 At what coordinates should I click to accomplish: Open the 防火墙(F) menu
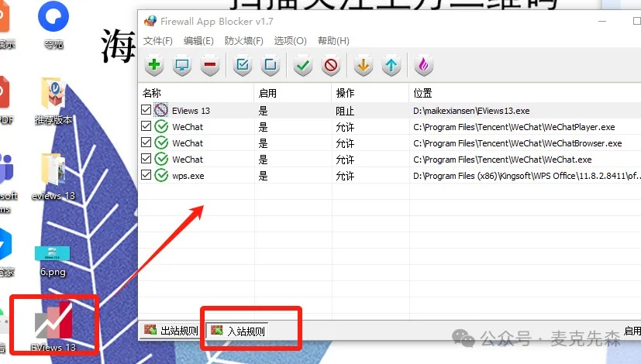coord(243,41)
